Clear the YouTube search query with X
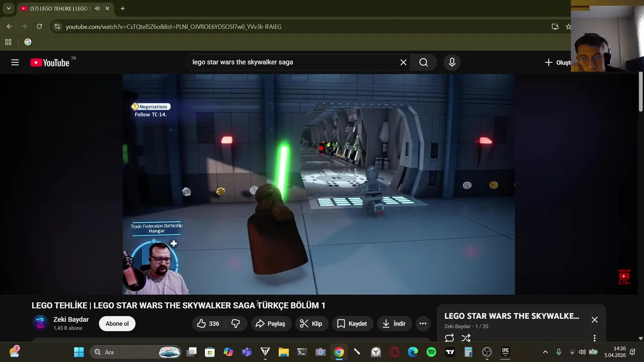The height and width of the screenshot is (362, 644). [x=404, y=62]
